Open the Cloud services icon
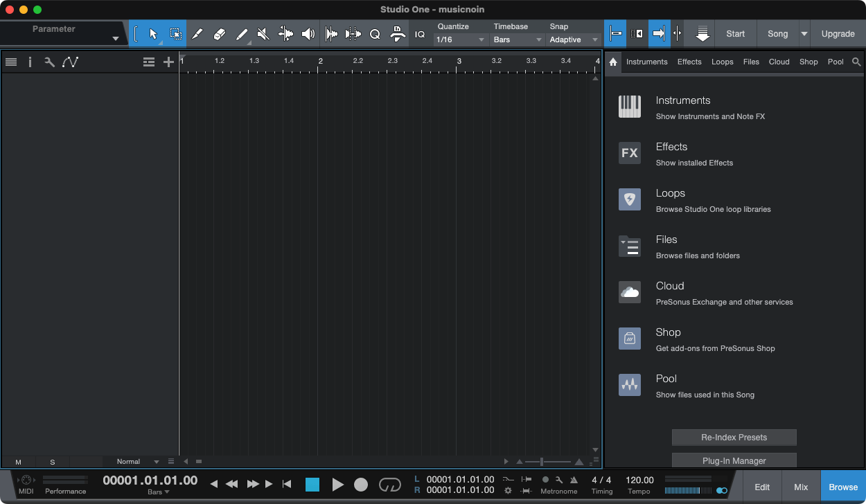Viewport: 866px width, 504px height. click(630, 292)
